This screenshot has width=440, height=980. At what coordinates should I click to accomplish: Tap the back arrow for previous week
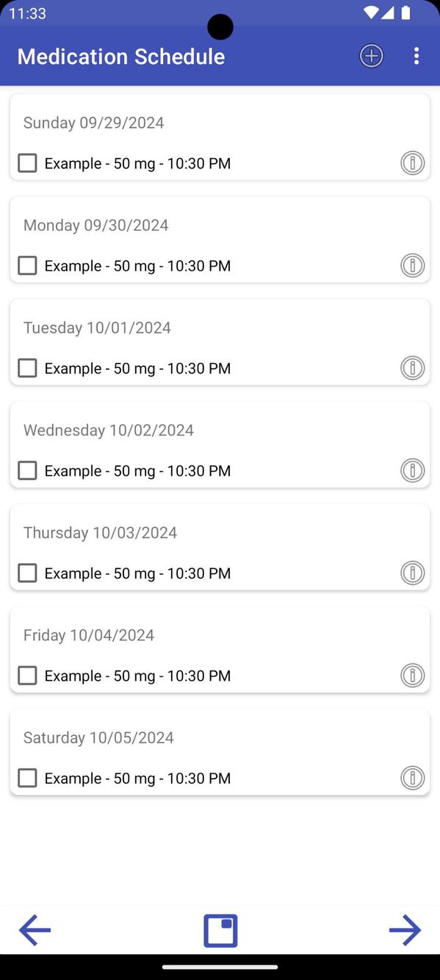[x=34, y=929]
